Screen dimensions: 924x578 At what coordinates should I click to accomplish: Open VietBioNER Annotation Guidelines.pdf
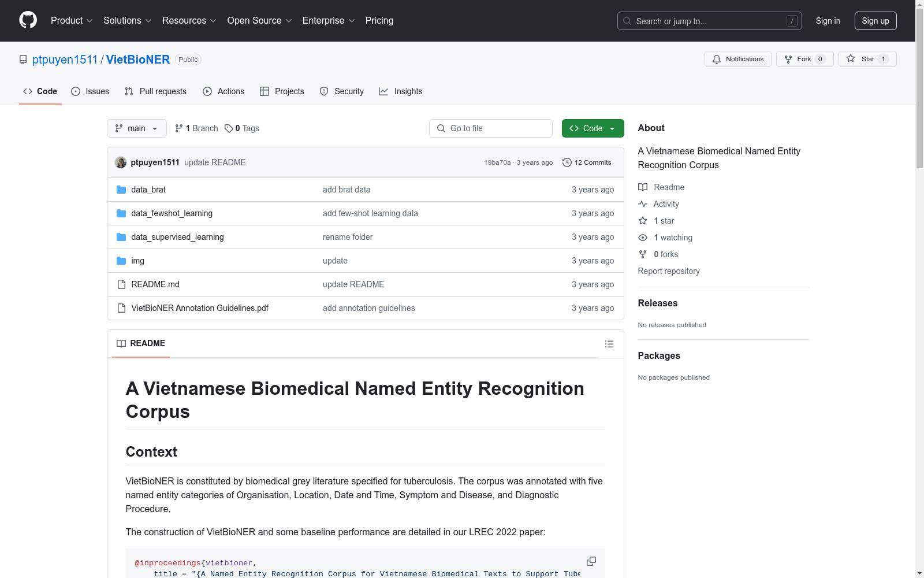tap(200, 308)
